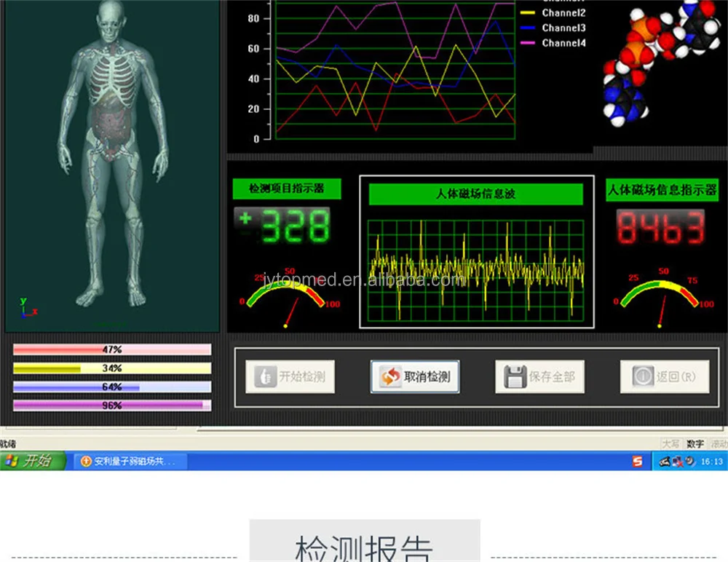Click the floppy disk icon on 保存全部

click(515, 376)
